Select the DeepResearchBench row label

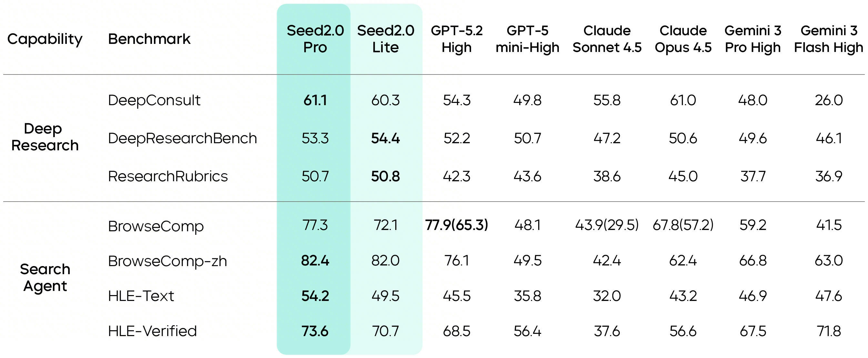[182, 138]
